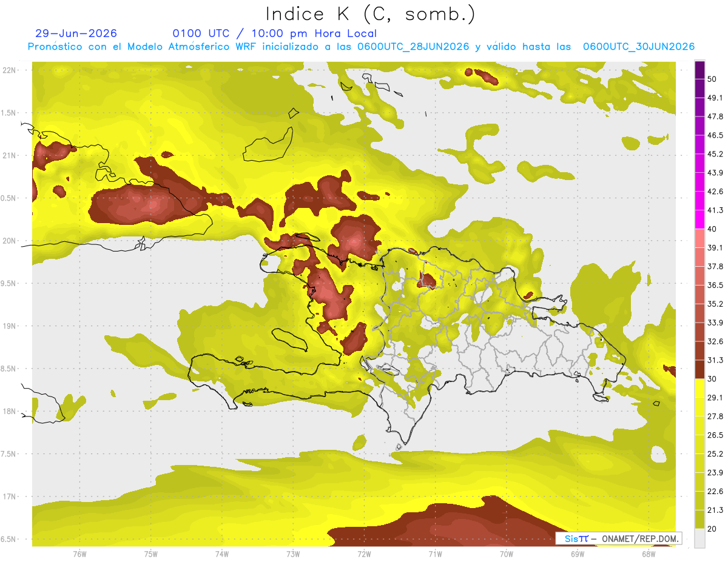Click the "69W" longitude label
The height and width of the screenshot is (562, 728).
(x=578, y=554)
